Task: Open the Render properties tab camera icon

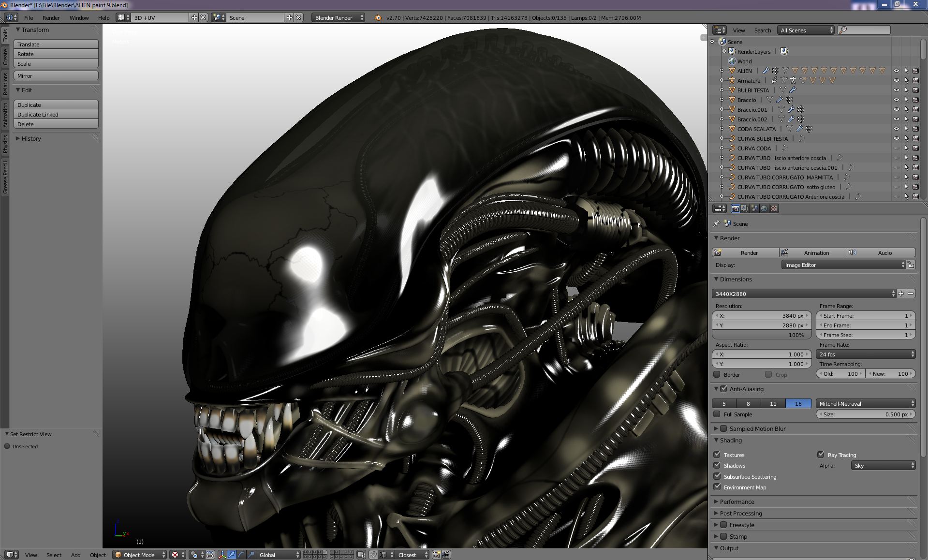Action: (x=736, y=208)
